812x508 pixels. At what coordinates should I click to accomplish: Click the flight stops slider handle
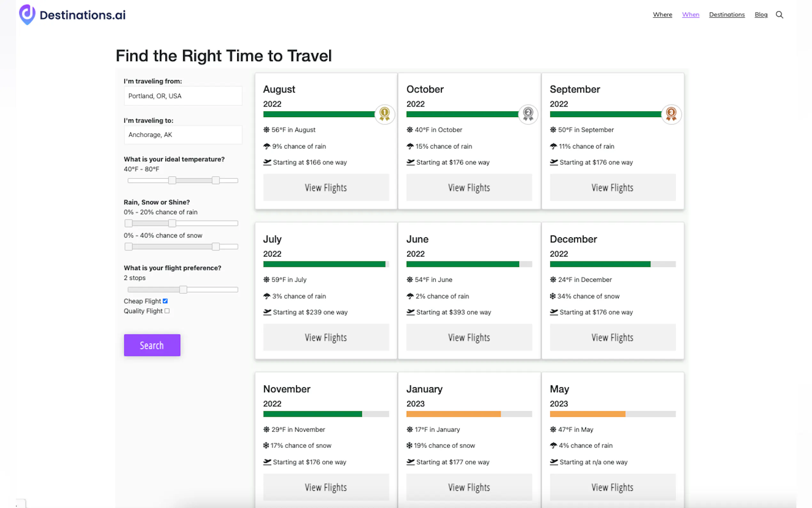(x=183, y=290)
